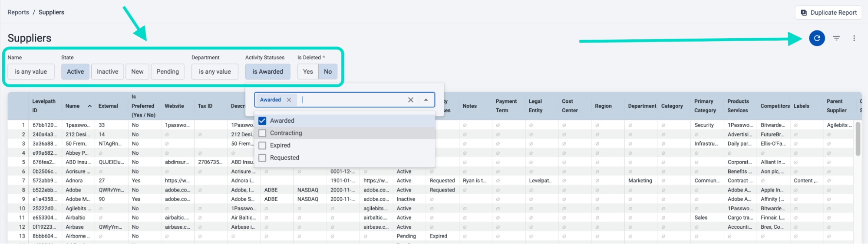This screenshot has height=244, width=868.
Task: Click the vertical scrollbar of the table
Action: [x=858, y=139]
